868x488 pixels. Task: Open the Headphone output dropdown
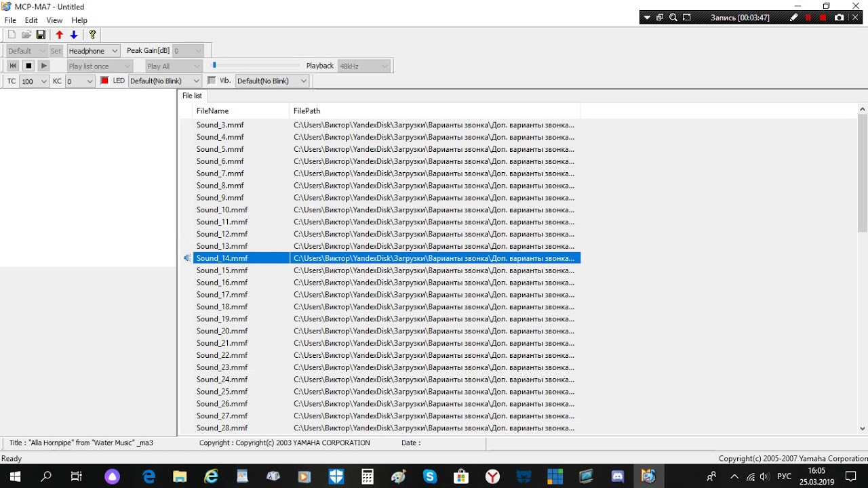point(94,51)
